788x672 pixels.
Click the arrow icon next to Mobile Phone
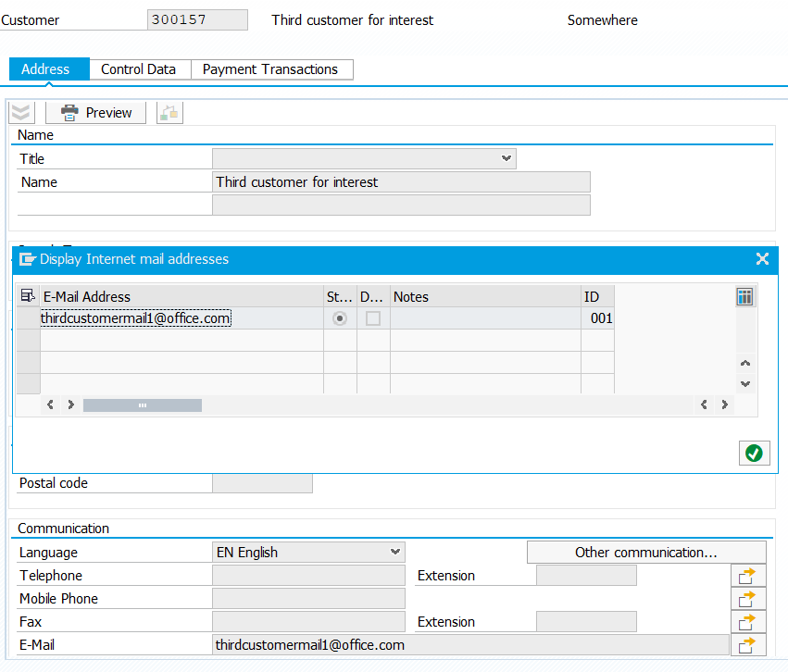click(x=748, y=598)
